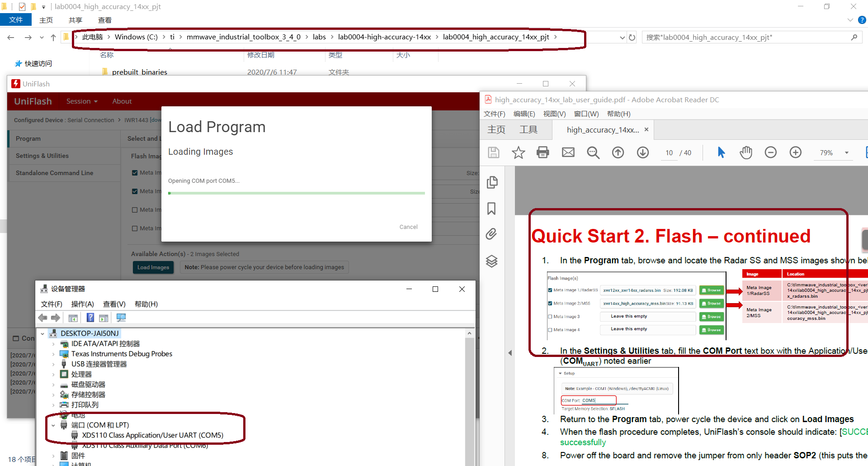Screen dimensions: 868x466
Task: Expand the Explorer ribbon chevron
Action: point(850,20)
